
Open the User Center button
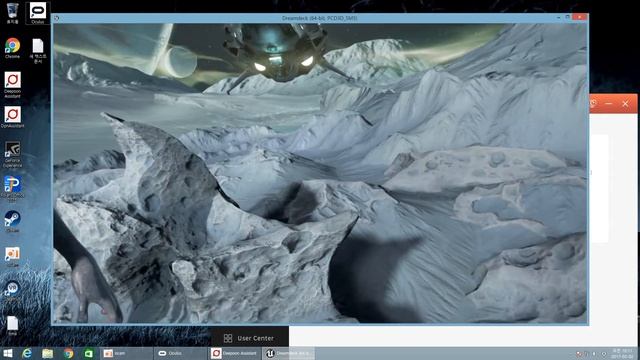[x=249, y=338]
